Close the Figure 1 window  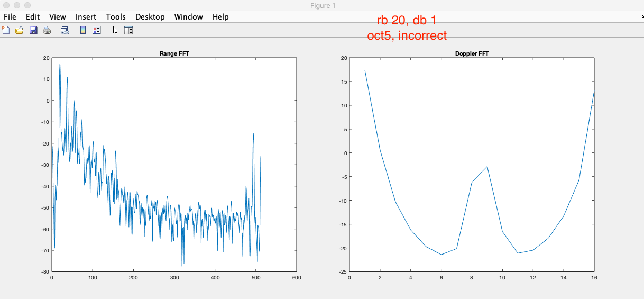coord(6,5)
